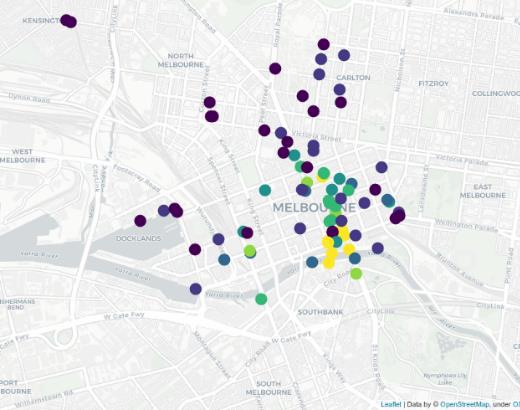Click the CARLTON suburb label
This screenshot has width=520, height=410.
(x=353, y=77)
